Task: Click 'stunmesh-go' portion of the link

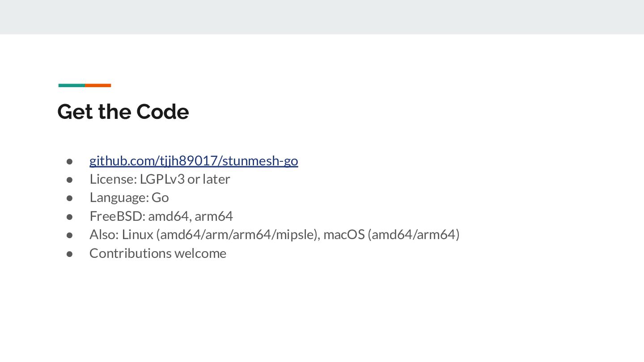Action: tap(260, 160)
